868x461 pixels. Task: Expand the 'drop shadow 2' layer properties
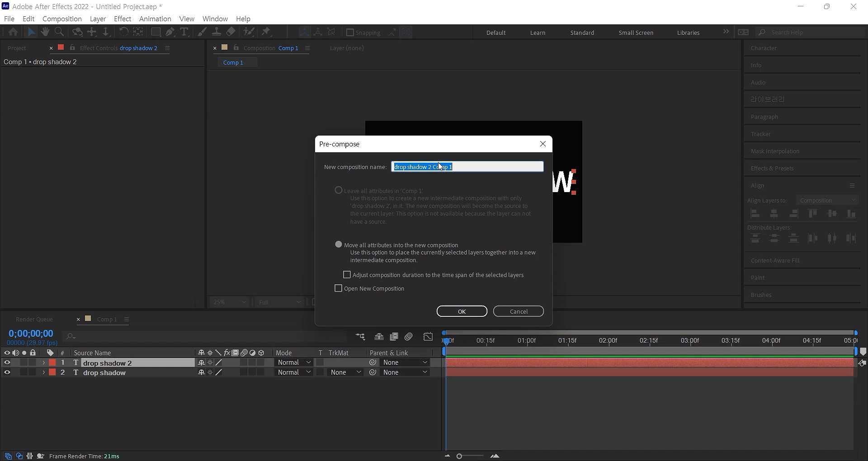(43, 362)
